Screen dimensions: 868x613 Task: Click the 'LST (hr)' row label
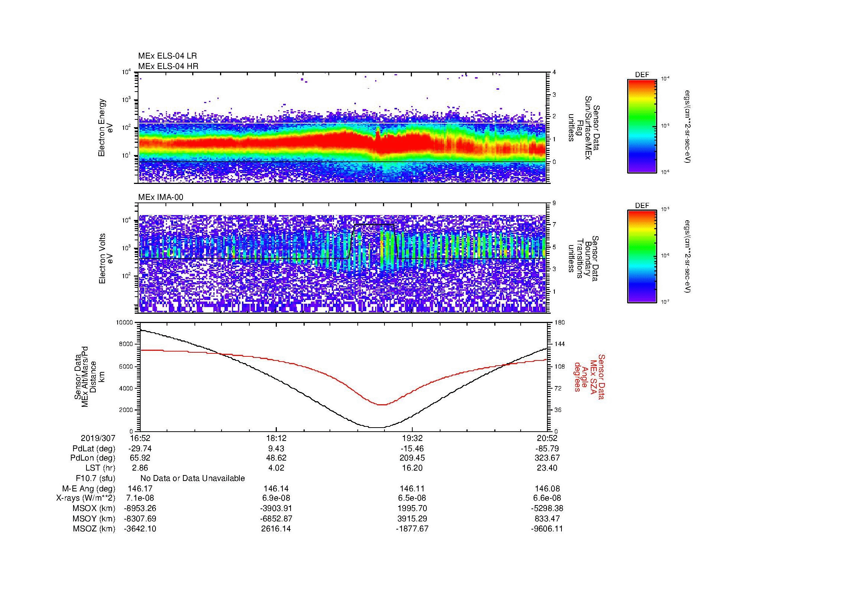(100, 468)
